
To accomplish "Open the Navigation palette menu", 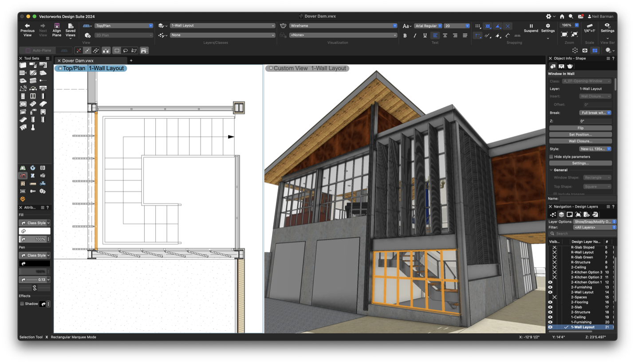I will (x=608, y=207).
